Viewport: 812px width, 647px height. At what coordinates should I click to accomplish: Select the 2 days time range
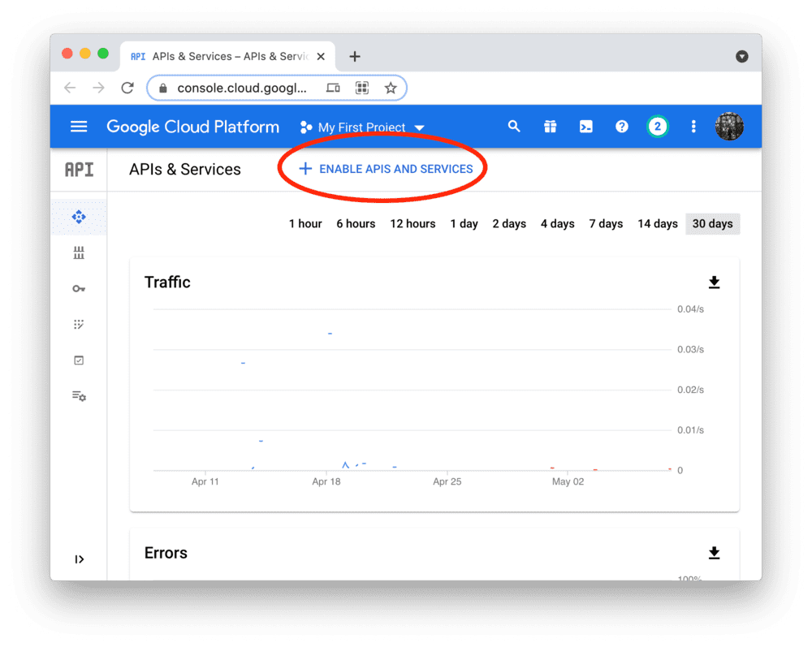click(509, 223)
